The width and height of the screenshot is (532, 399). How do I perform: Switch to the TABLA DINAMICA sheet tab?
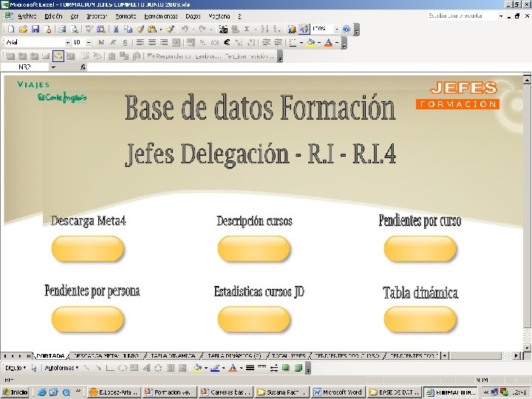tap(173, 356)
